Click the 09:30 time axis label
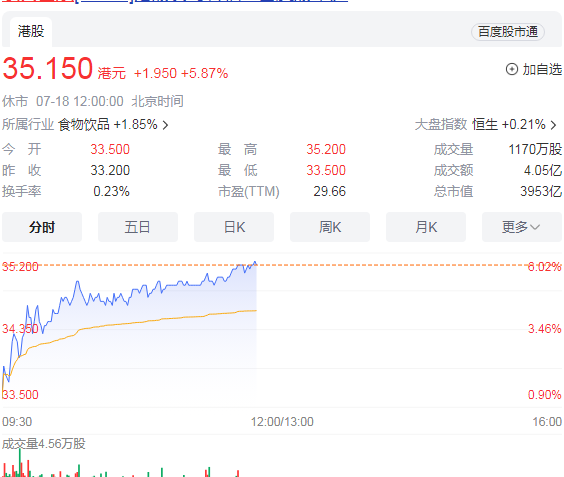The width and height of the screenshot is (564, 477). point(17,422)
